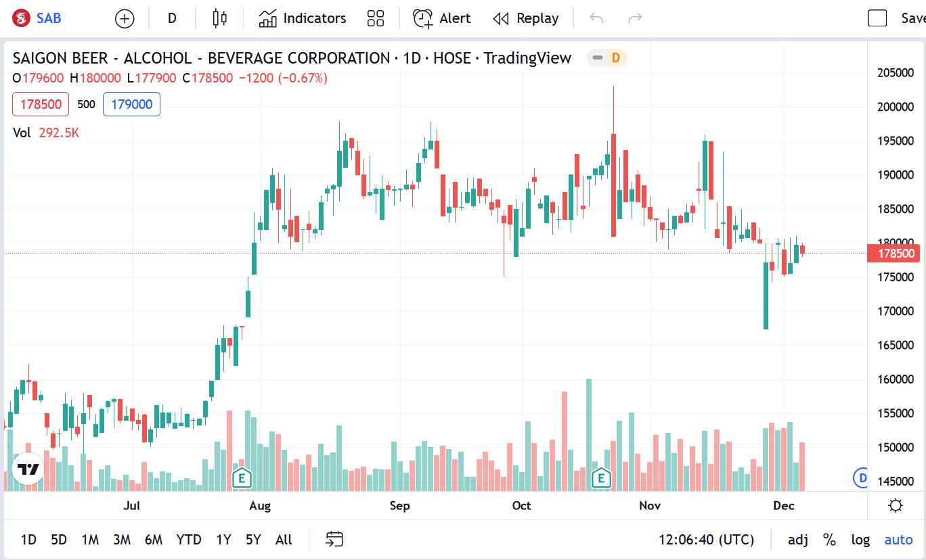Open the go to date calendar icon
Viewport: 926px width, 560px height.
pyautogui.click(x=334, y=539)
